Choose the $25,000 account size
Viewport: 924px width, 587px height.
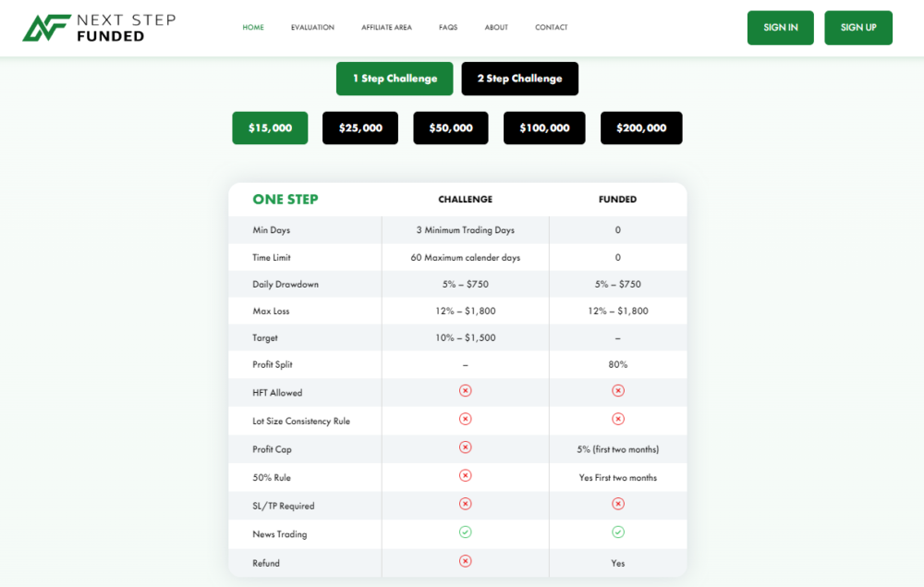click(360, 128)
